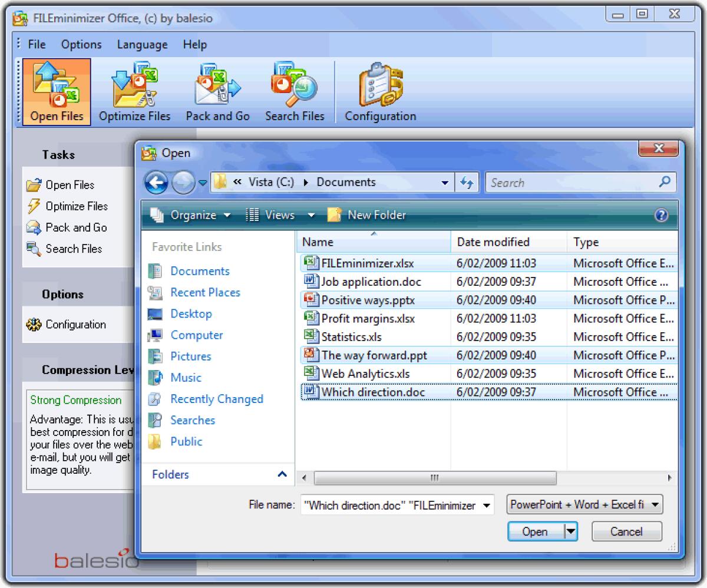
Task: Click the Open Files toolbar icon
Action: click(x=56, y=91)
